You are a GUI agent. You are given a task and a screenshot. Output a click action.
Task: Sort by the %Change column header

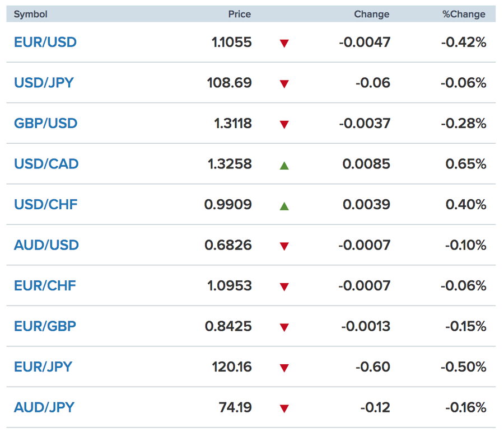(x=464, y=14)
